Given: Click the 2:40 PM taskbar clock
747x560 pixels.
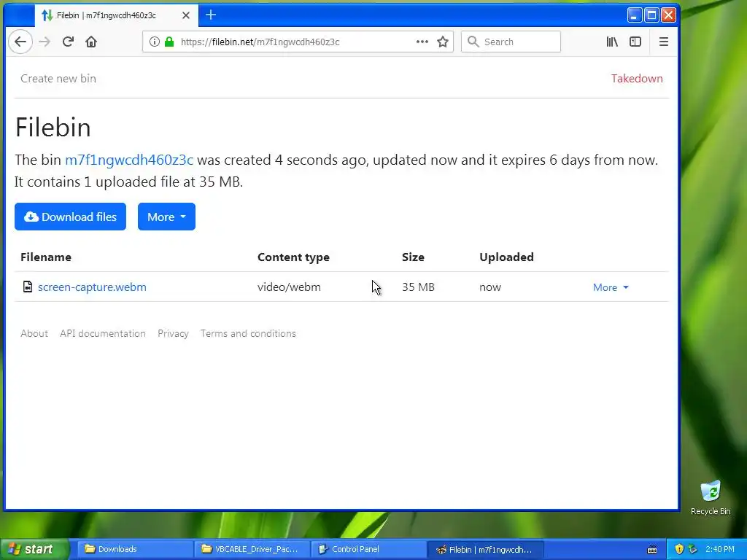Looking at the screenshot, I should point(720,549).
